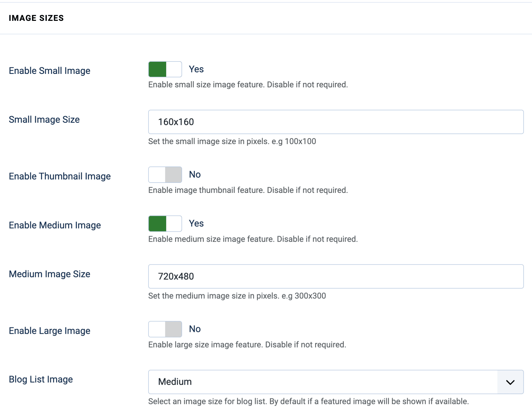
Task: Turn off the Medium Image toggle
Action: [165, 224]
